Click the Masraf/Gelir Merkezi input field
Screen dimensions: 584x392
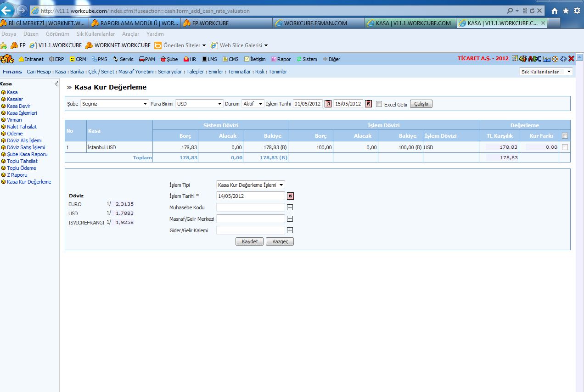coord(251,219)
